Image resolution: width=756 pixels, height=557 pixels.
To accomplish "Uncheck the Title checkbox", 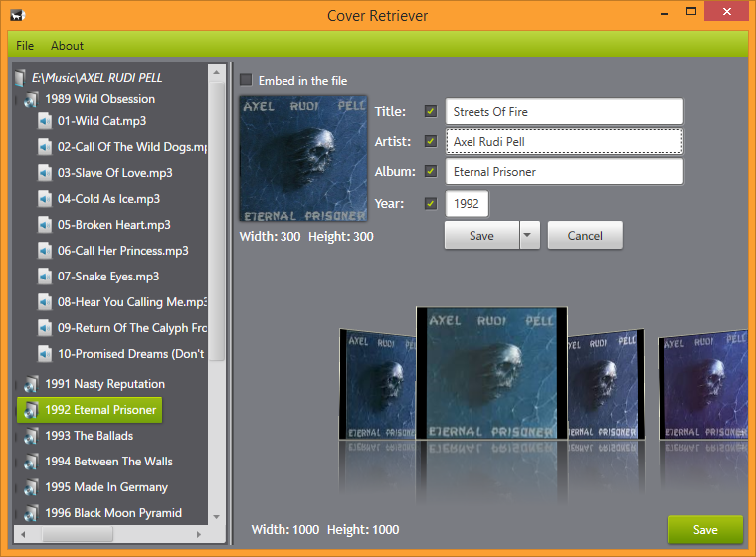I will [x=431, y=111].
